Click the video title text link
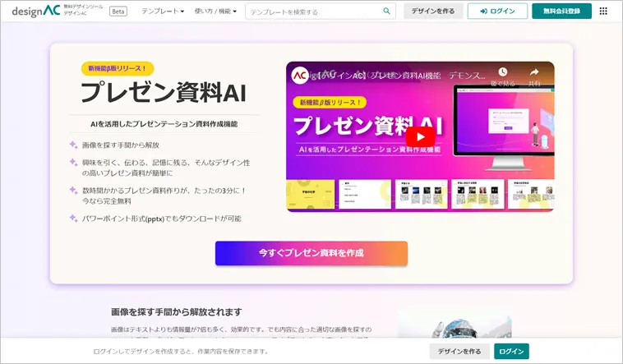623x364 pixels. (x=395, y=75)
